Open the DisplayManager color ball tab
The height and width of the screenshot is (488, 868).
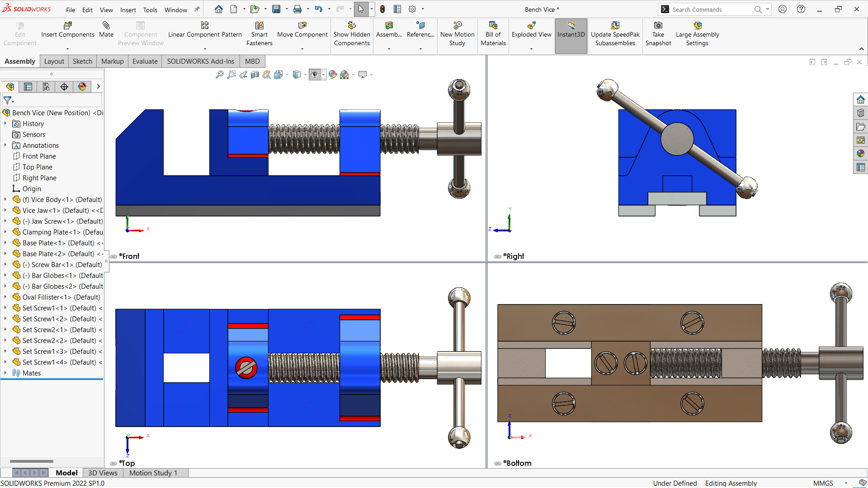click(x=82, y=87)
